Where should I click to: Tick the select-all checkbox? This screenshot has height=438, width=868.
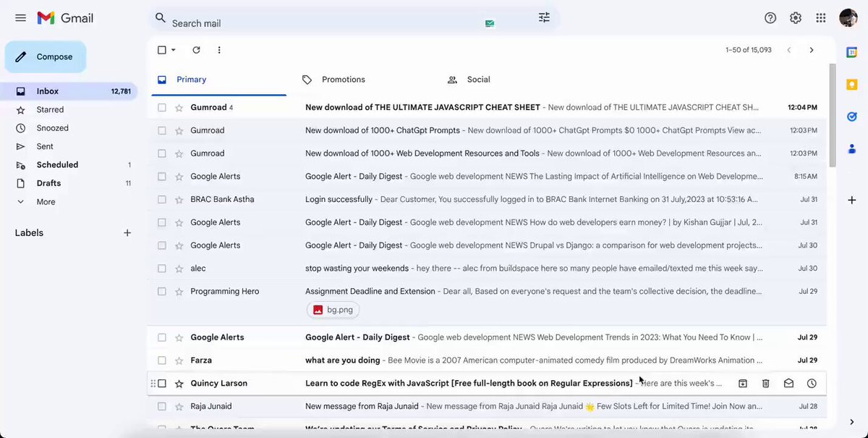click(162, 50)
